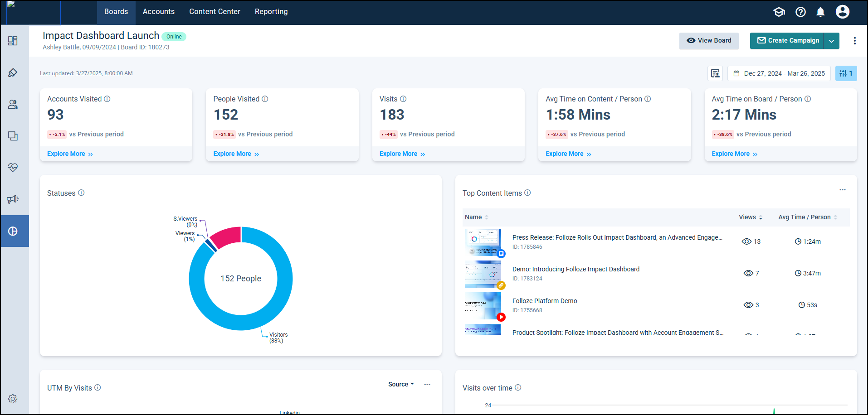Viewport: 868px width, 415px height.
Task: Sort Top Content Items by Views
Action: 751,217
